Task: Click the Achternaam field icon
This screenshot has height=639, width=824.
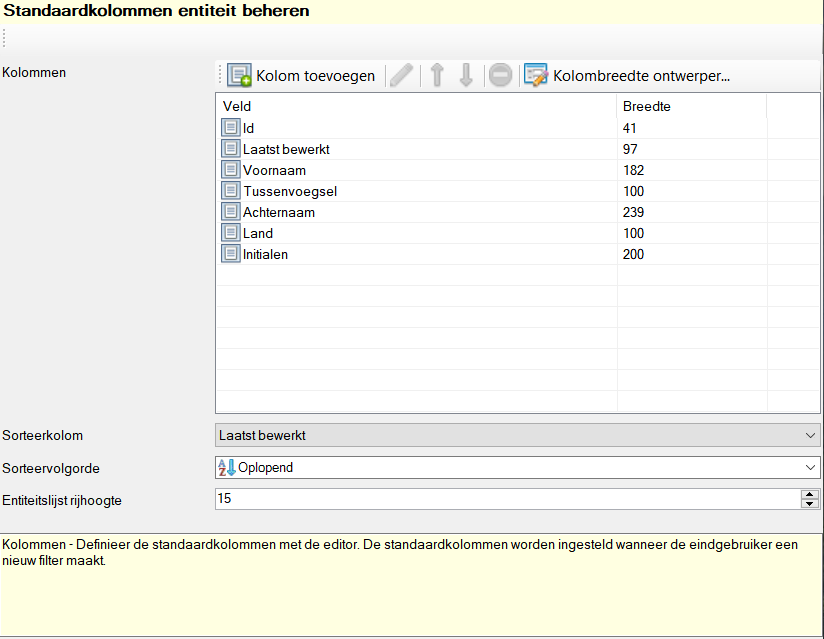Action: 231,212
